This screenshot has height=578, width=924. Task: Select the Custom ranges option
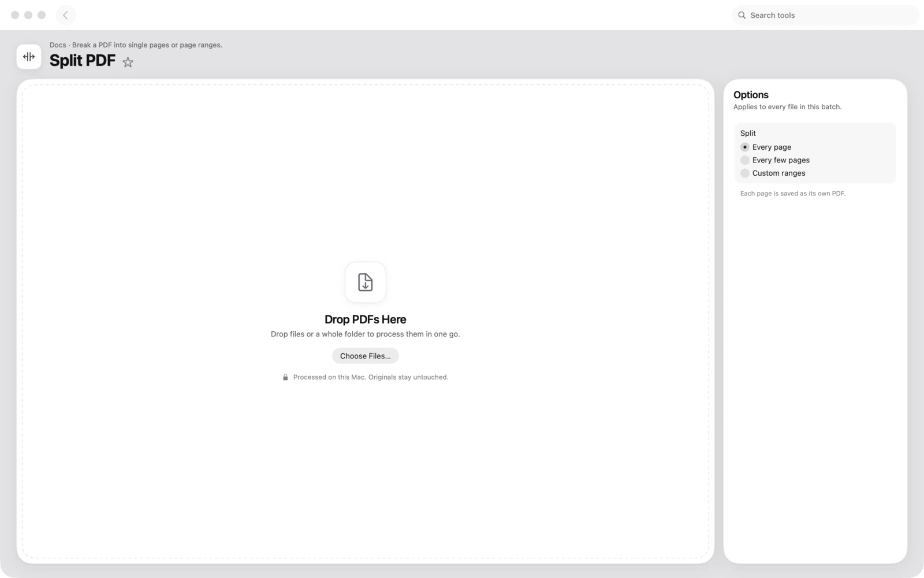[x=773, y=173]
